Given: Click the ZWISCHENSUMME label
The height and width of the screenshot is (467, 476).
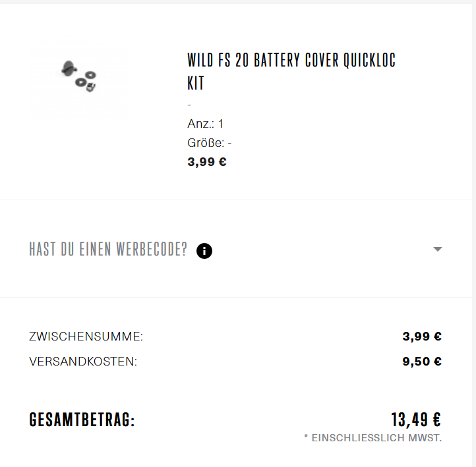Looking at the screenshot, I should [86, 337].
